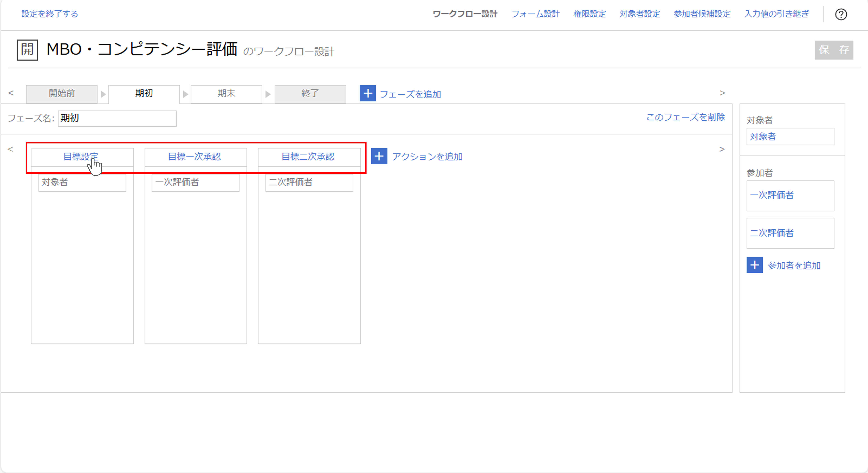
Task: Open the フォーム設計 menu
Action: pyautogui.click(x=535, y=14)
